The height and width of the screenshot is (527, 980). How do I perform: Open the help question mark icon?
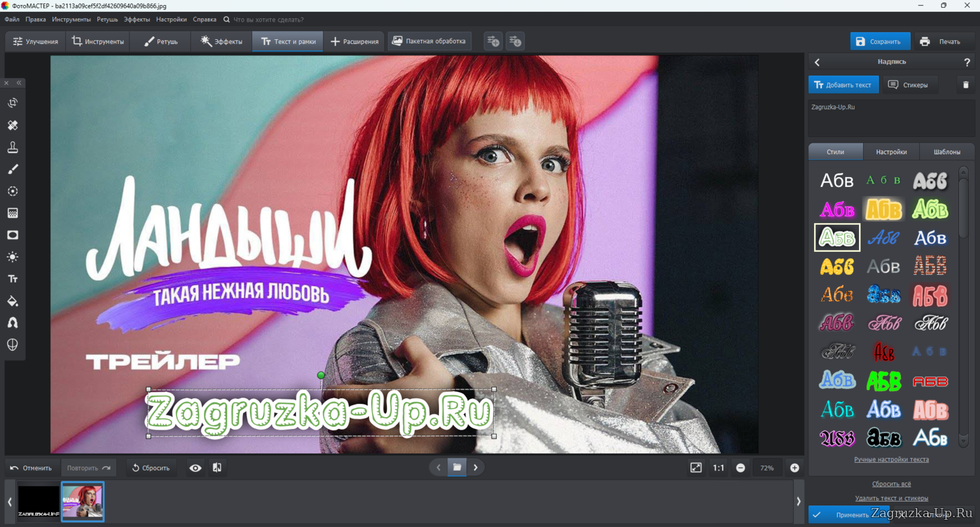(x=967, y=63)
